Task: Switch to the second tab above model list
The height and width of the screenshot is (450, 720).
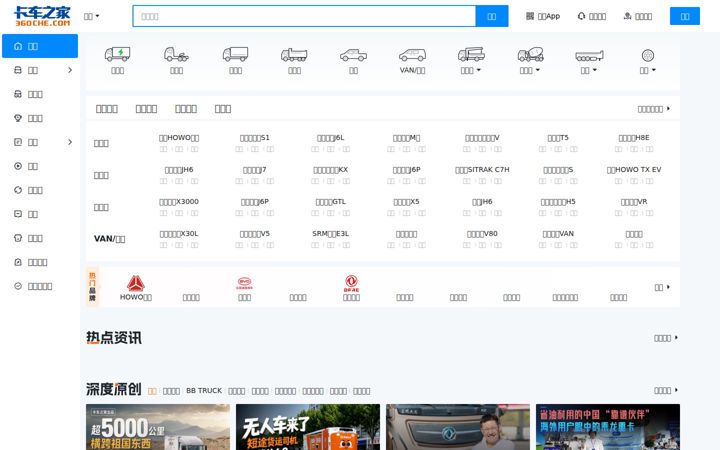Action: click(x=146, y=109)
